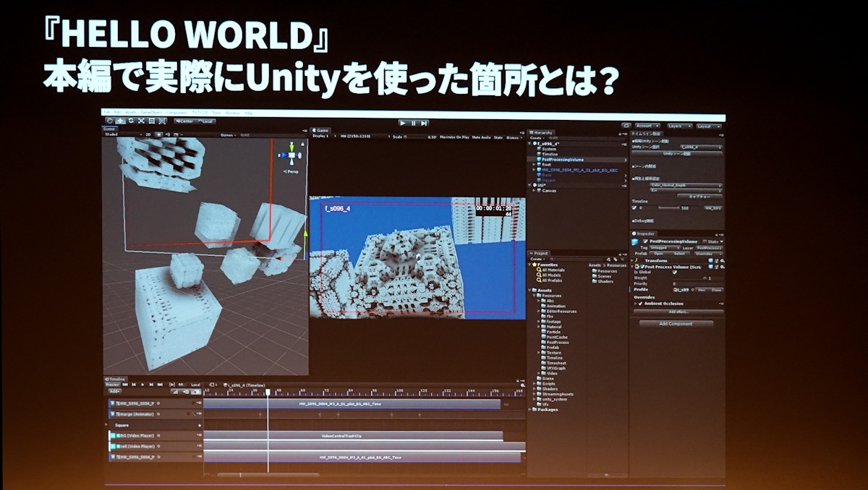This screenshot has height=490, width=868.
Task: Select the Hand tool in toolbar
Action: click(x=109, y=121)
